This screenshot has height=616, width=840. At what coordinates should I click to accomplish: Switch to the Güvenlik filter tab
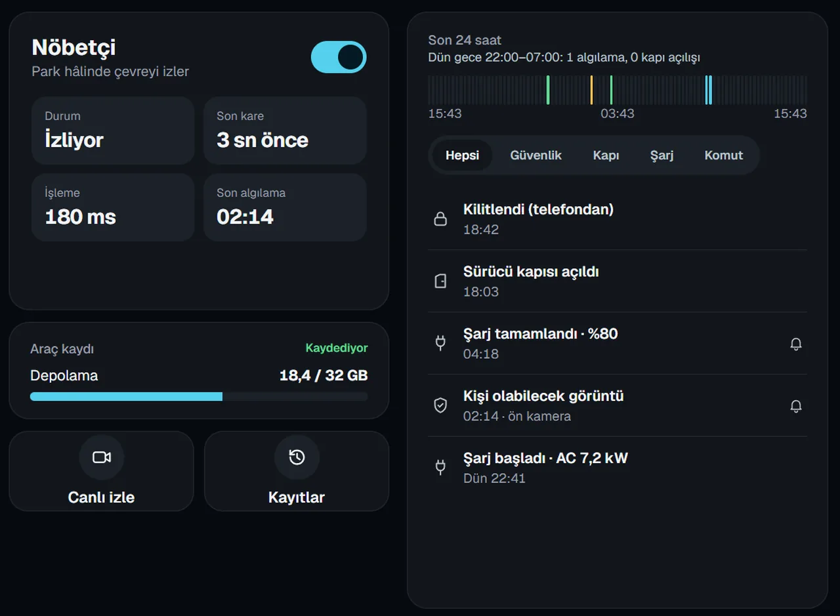(x=536, y=155)
